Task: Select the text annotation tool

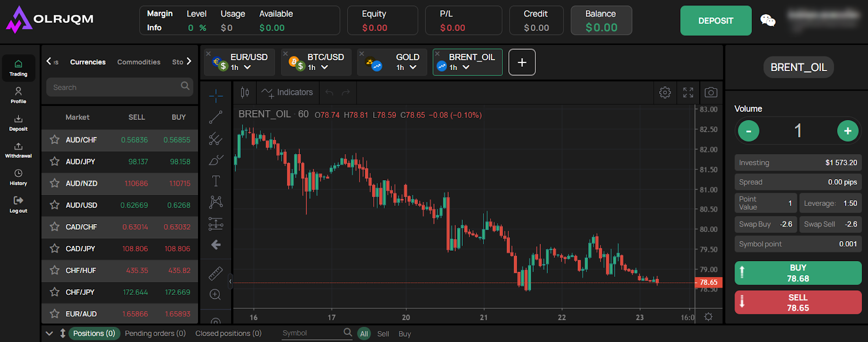Action: (x=216, y=181)
